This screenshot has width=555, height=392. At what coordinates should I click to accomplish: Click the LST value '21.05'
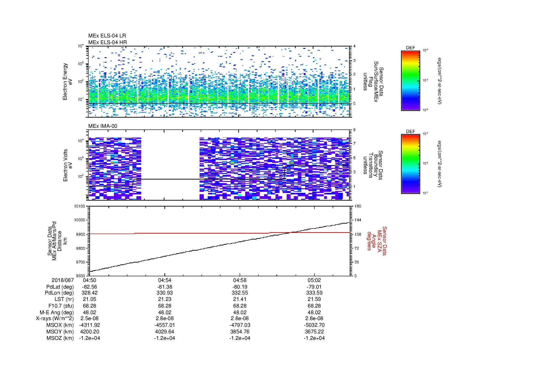point(89,299)
